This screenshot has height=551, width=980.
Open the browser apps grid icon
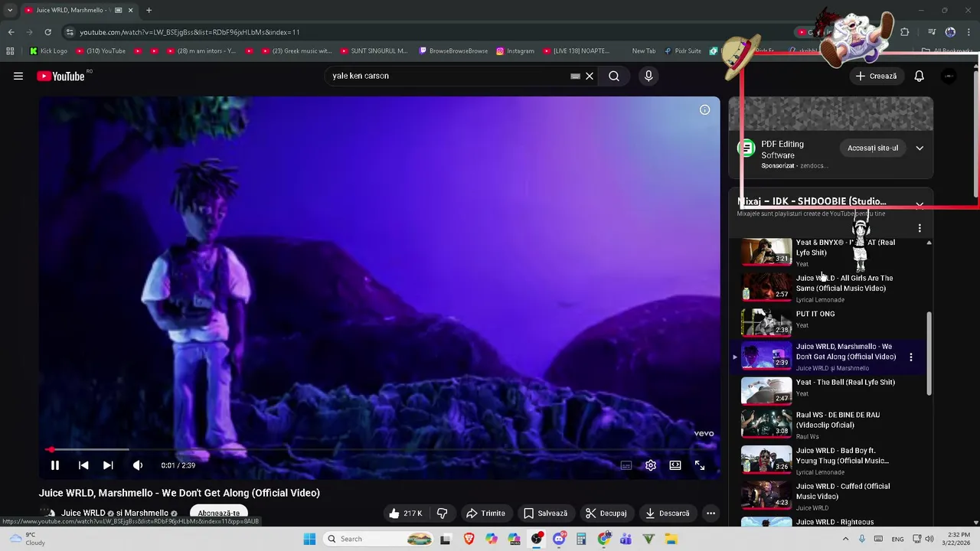10,51
